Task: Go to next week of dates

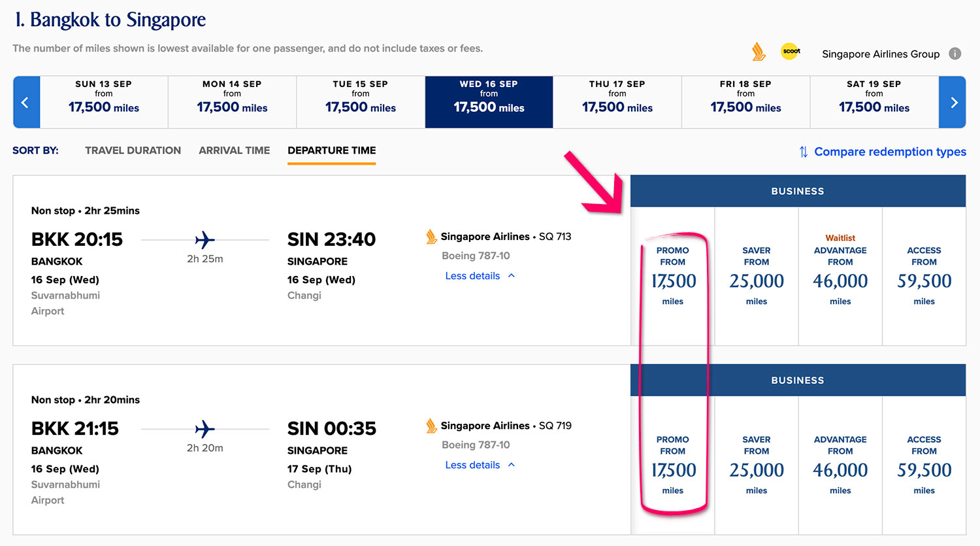Action: point(953,102)
